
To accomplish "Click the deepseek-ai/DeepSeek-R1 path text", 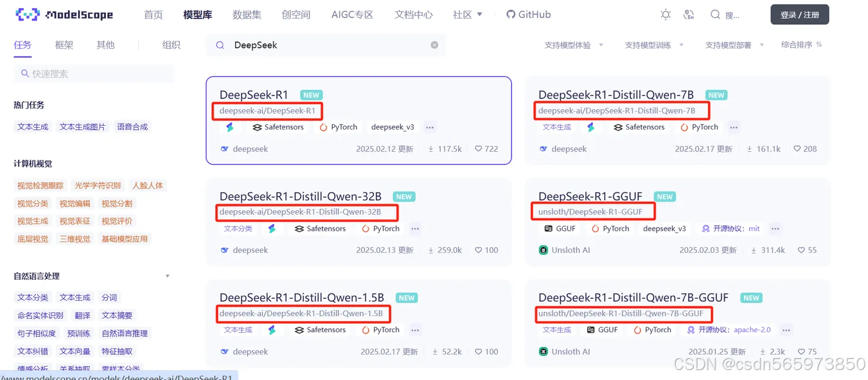I will 267,111.
